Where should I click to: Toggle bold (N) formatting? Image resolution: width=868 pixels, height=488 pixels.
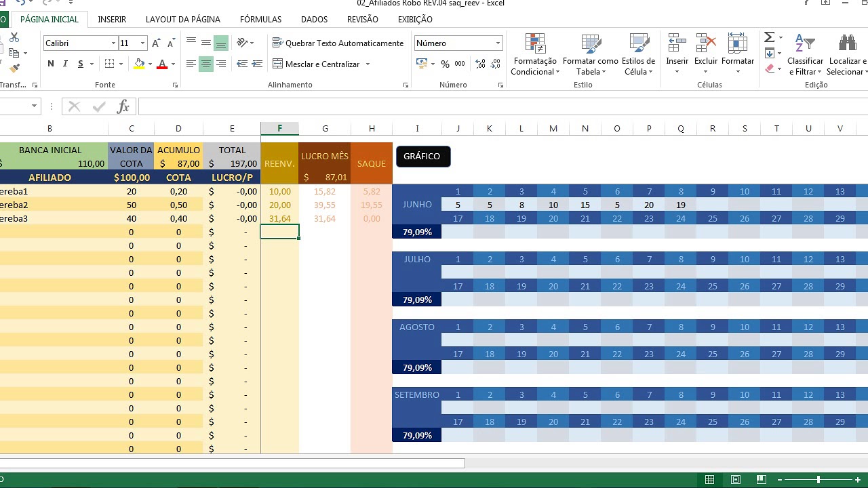click(x=51, y=64)
